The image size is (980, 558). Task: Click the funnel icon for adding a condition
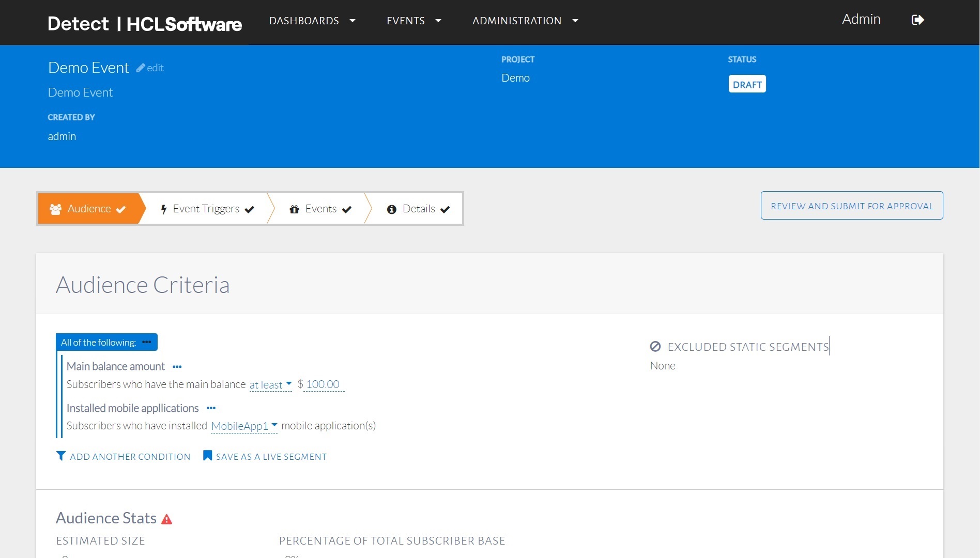coord(61,456)
